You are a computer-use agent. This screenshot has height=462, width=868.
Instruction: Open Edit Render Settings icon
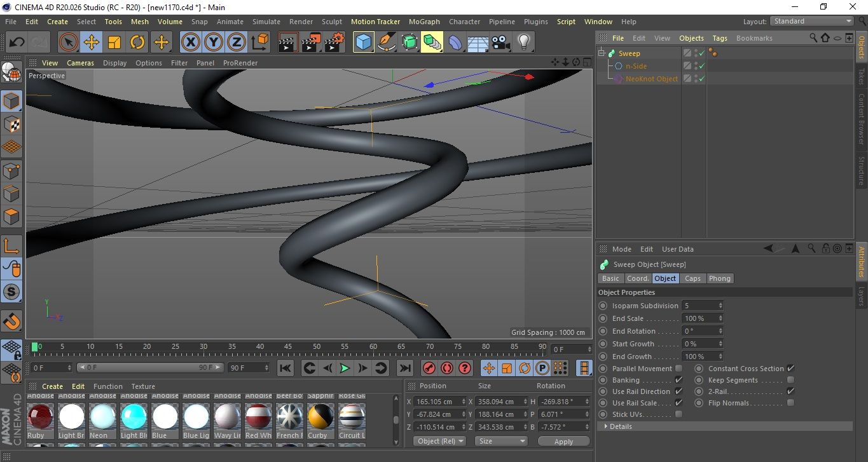click(x=334, y=43)
